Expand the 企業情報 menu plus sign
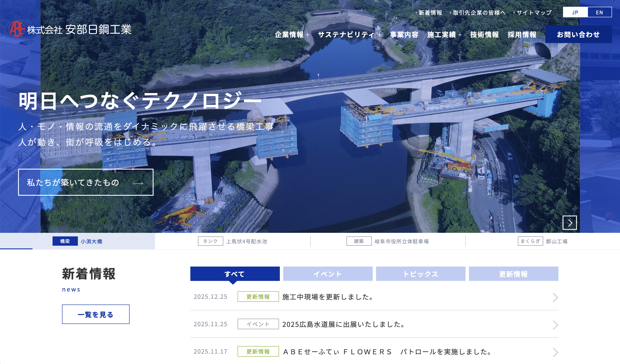The width and height of the screenshot is (620, 364). [307, 35]
